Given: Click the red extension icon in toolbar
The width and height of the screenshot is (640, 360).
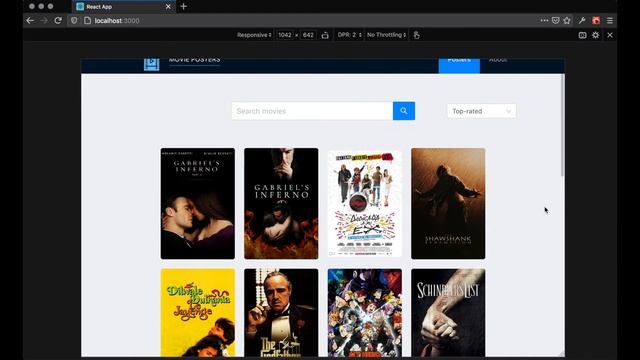Looking at the screenshot, I should pyautogui.click(x=596, y=20).
